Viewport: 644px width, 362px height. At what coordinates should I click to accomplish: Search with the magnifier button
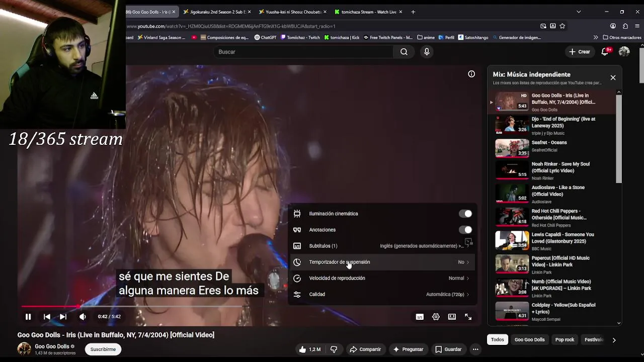[404, 52]
